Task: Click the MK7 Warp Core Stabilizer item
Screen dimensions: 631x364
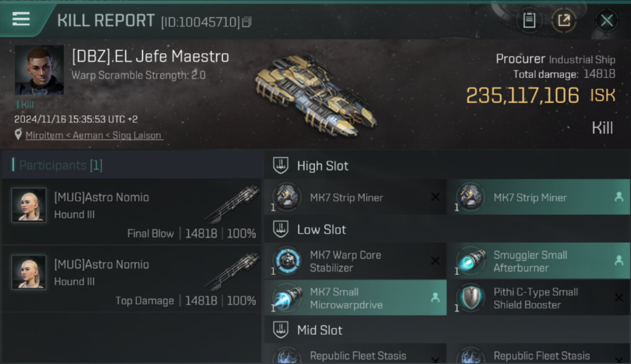Action: tap(355, 261)
